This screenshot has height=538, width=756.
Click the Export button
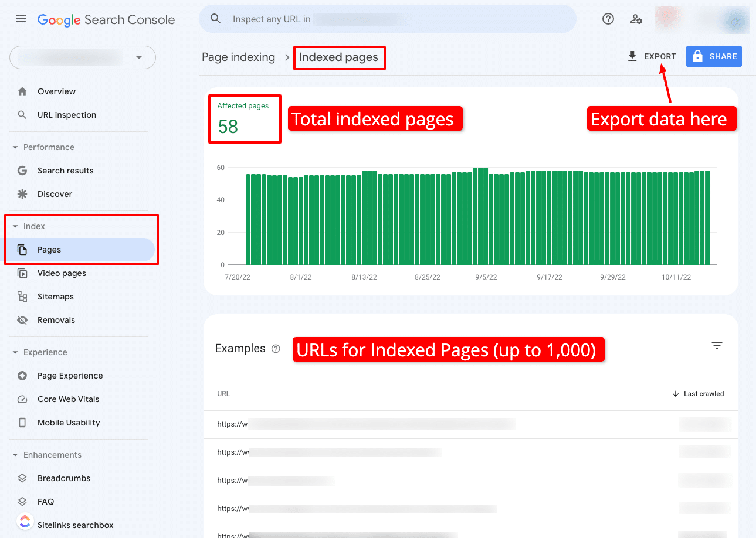652,57
